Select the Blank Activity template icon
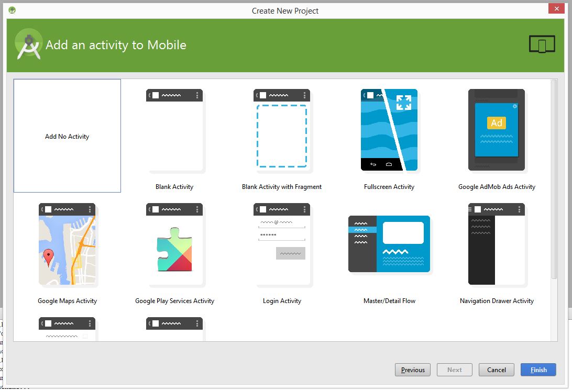 [x=174, y=130]
